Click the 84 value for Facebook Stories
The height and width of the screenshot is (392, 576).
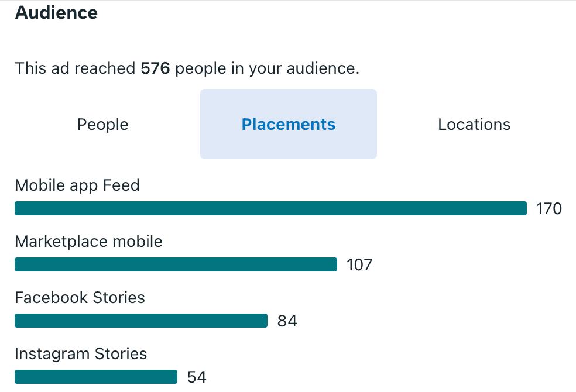[x=287, y=321]
